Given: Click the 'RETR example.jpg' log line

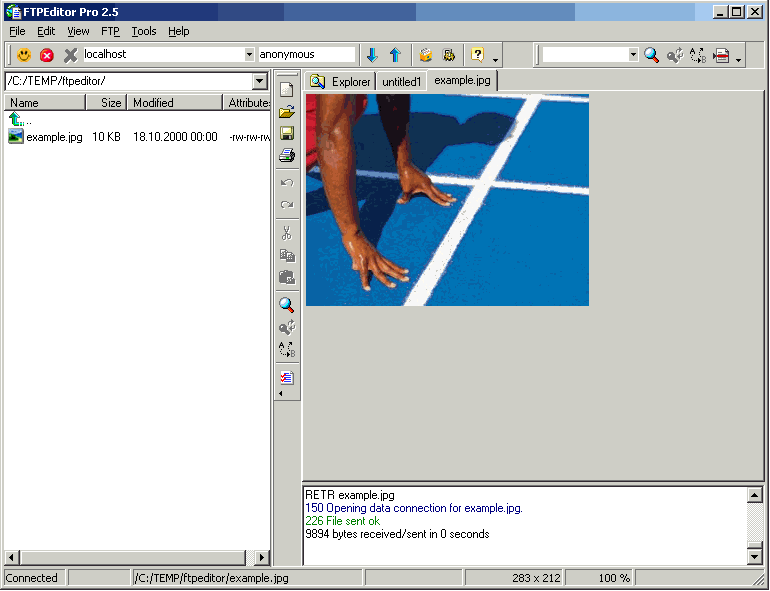Looking at the screenshot, I should [x=350, y=495].
